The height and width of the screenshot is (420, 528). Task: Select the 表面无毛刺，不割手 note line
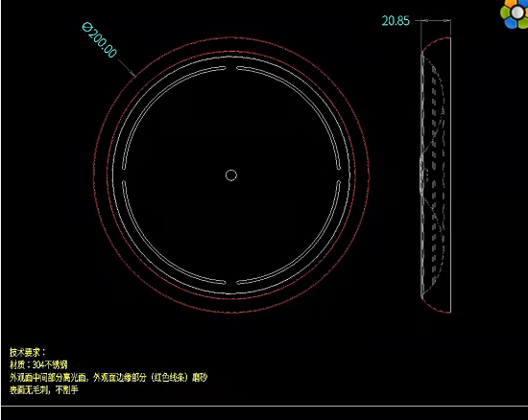[x=44, y=390]
